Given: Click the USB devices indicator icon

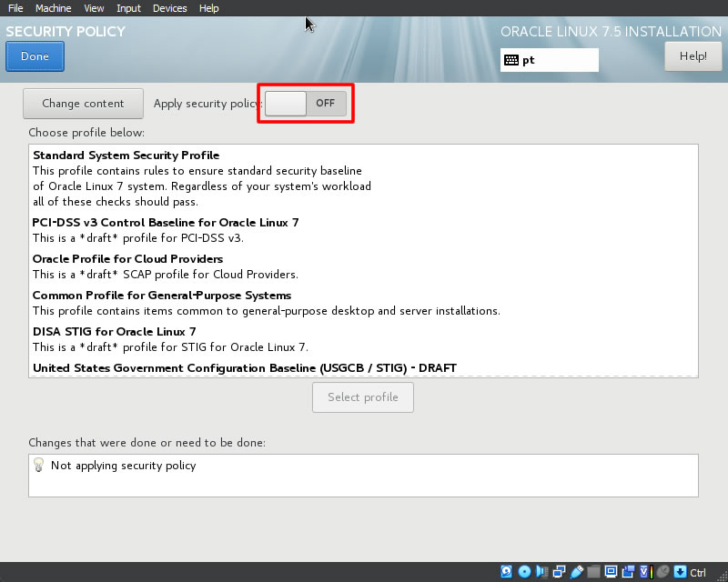Looking at the screenshot, I should [x=576, y=571].
